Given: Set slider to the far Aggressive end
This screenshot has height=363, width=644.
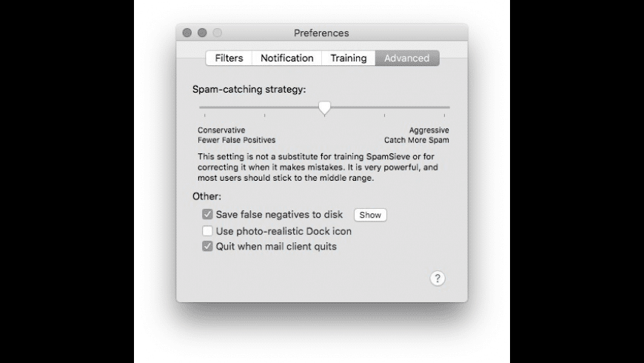Looking at the screenshot, I should pyautogui.click(x=449, y=107).
